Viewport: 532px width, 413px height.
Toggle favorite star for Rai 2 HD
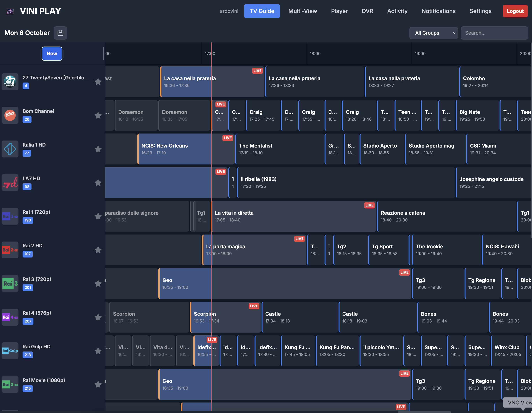pyautogui.click(x=98, y=250)
